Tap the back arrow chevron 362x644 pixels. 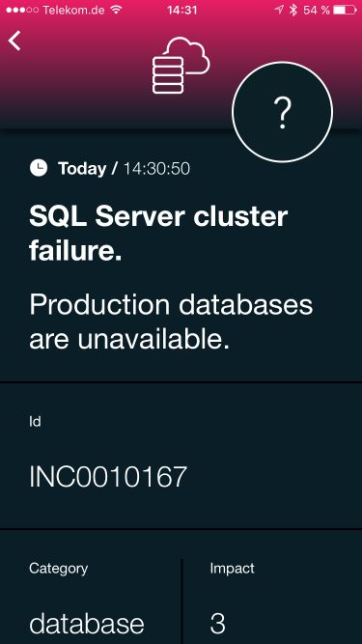pos(14,41)
